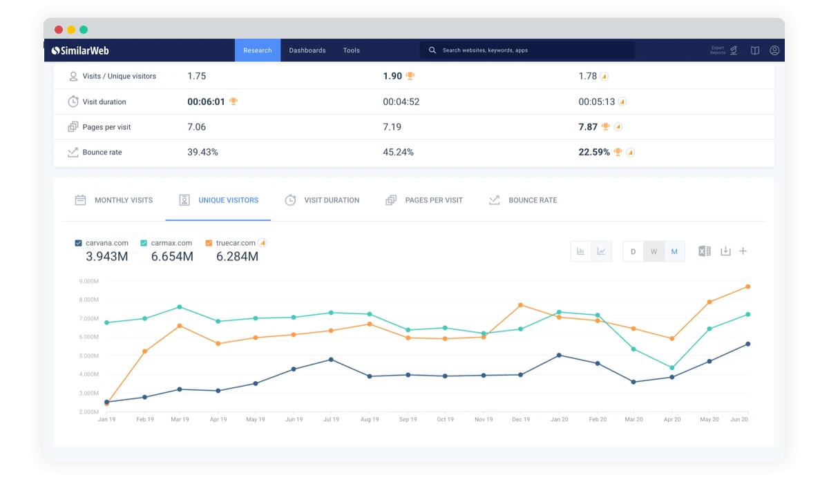Toggle the truecar.com series checkbox

(x=209, y=243)
